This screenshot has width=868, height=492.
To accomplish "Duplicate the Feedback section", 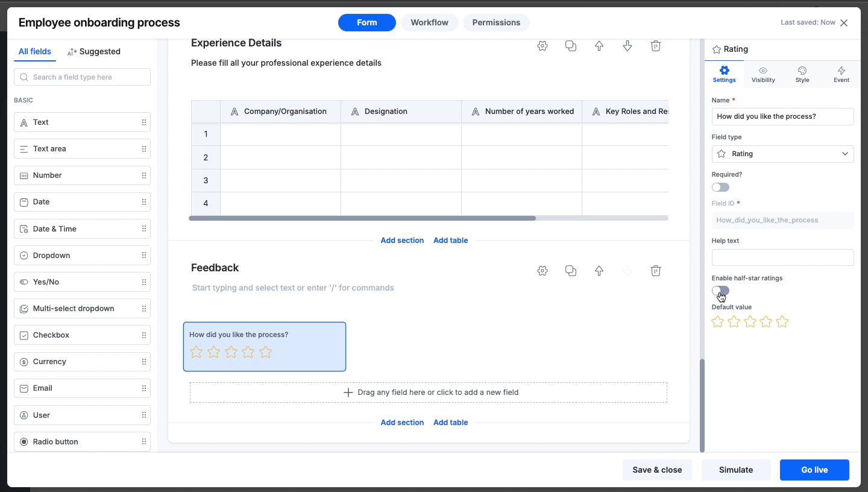I will pos(571,271).
